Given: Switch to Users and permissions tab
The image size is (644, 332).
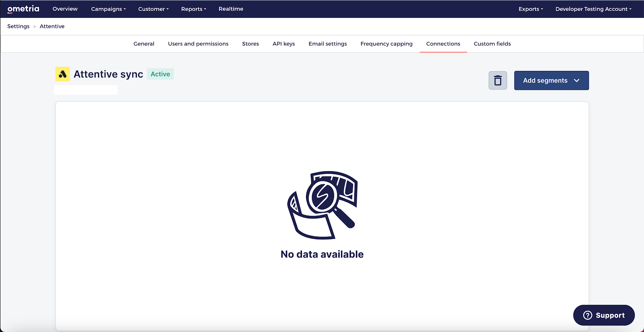Looking at the screenshot, I should (198, 44).
